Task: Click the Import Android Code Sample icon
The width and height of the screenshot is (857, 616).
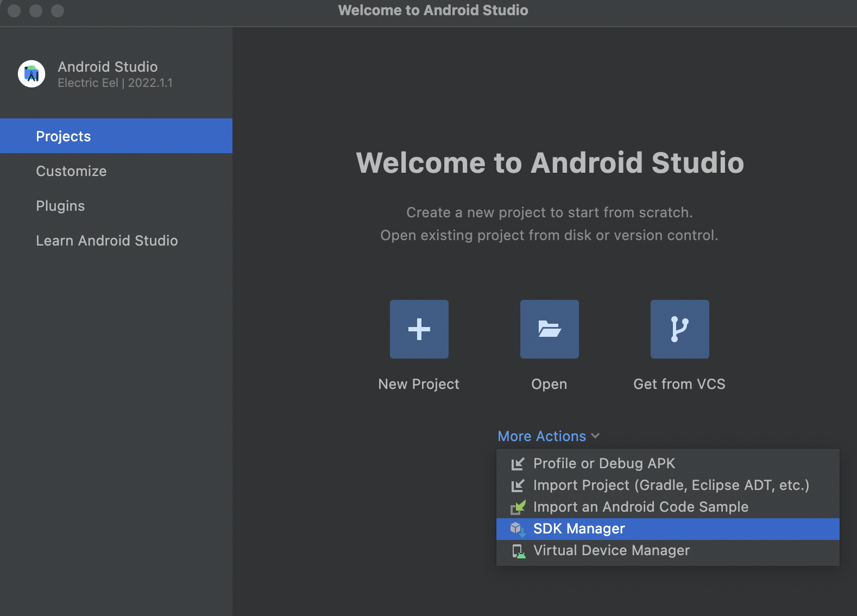Action: coord(518,507)
